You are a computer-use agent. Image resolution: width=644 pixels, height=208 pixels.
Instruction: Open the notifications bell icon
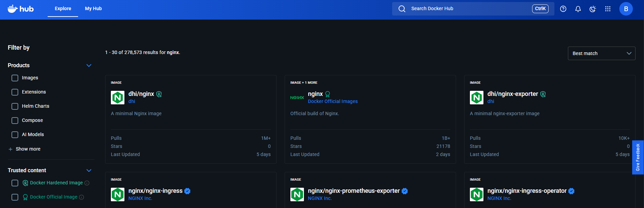click(578, 9)
